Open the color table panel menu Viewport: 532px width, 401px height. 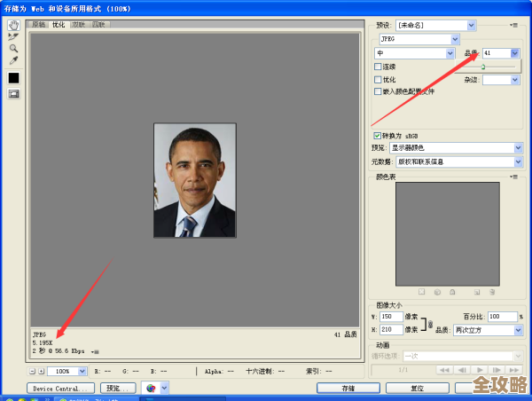click(513, 177)
